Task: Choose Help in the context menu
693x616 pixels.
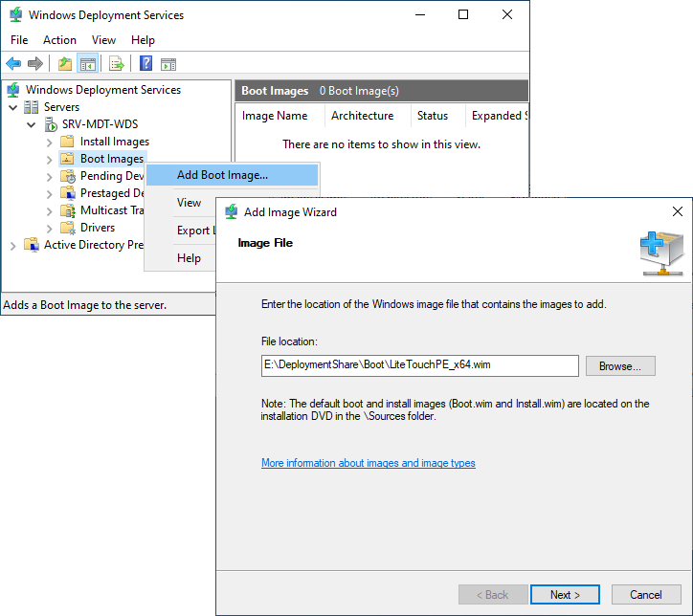Action: click(x=190, y=258)
